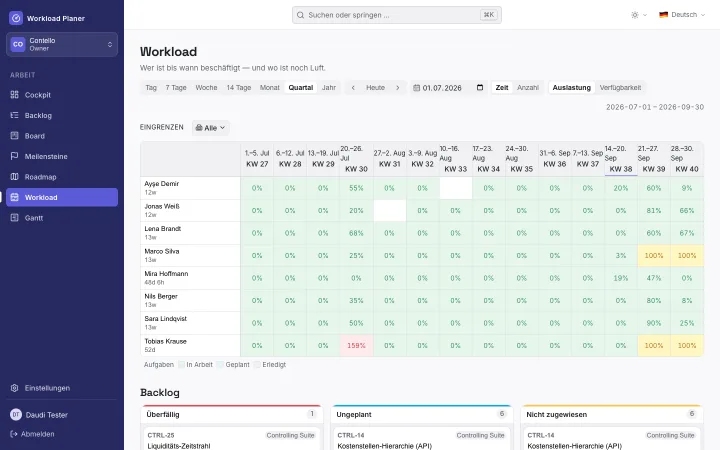Go to next period with right arrow
The width and height of the screenshot is (720, 450).
tap(398, 88)
